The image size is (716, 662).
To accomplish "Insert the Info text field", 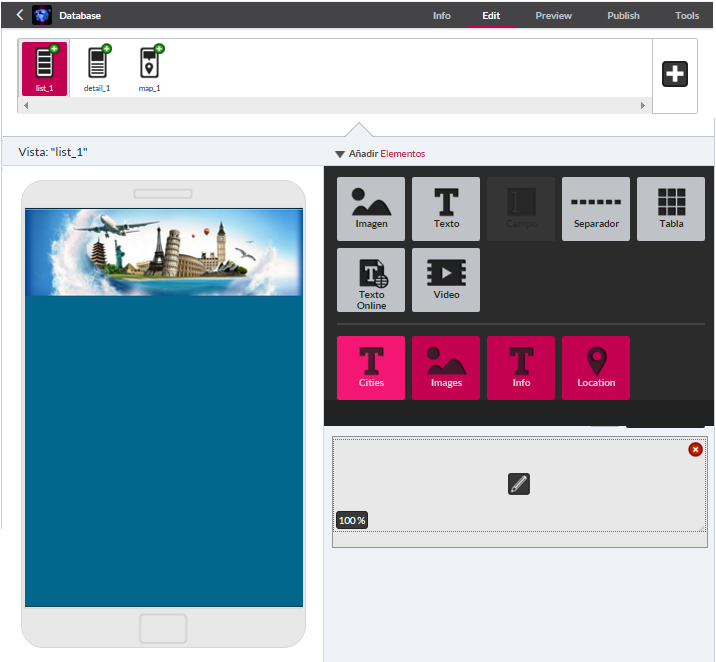I will pos(521,368).
